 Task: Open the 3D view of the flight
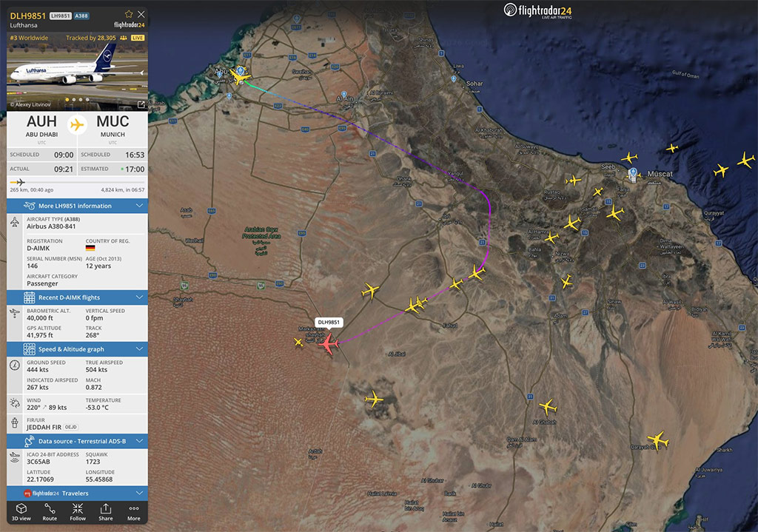(x=21, y=511)
